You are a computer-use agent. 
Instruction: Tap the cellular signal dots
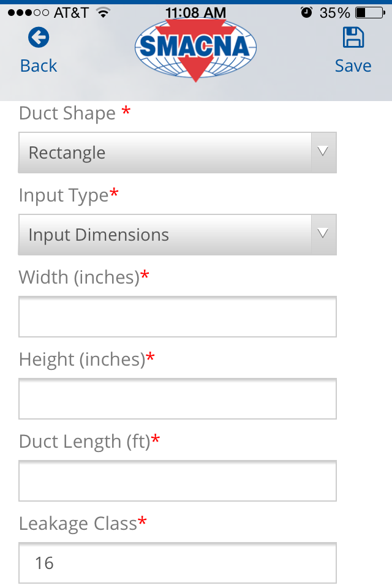28,13
